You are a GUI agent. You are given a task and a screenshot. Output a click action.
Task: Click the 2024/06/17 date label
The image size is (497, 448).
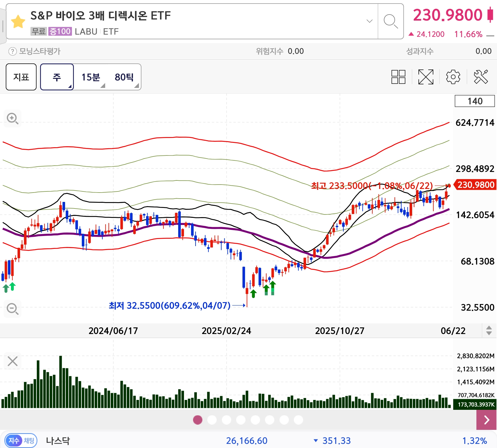pyautogui.click(x=113, y=331)
